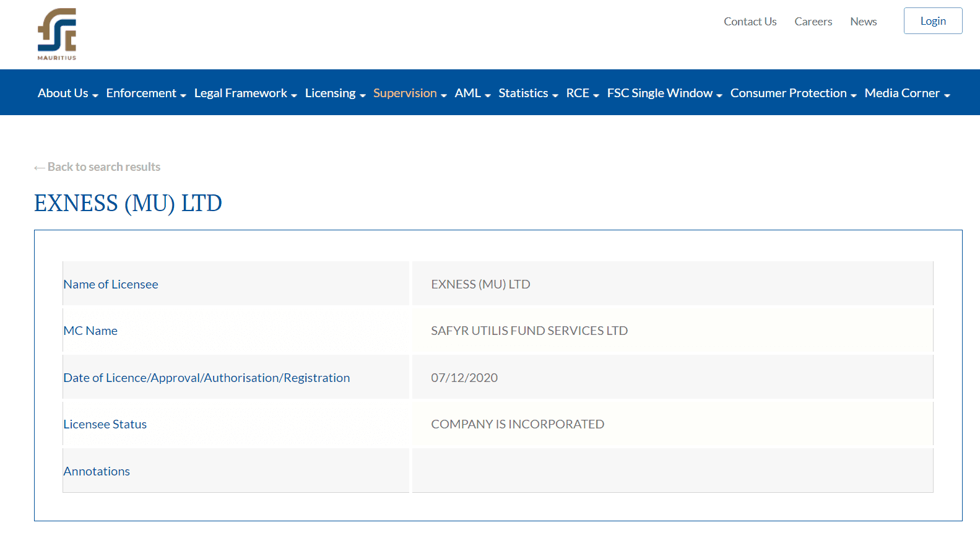Open the RCE menu
The image size is (980, 538).
[x=583, y=93]
